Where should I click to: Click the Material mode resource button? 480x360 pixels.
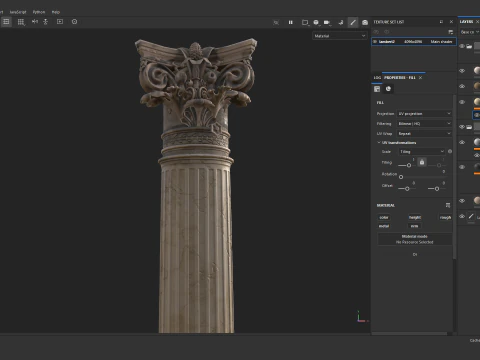[415, 239]
